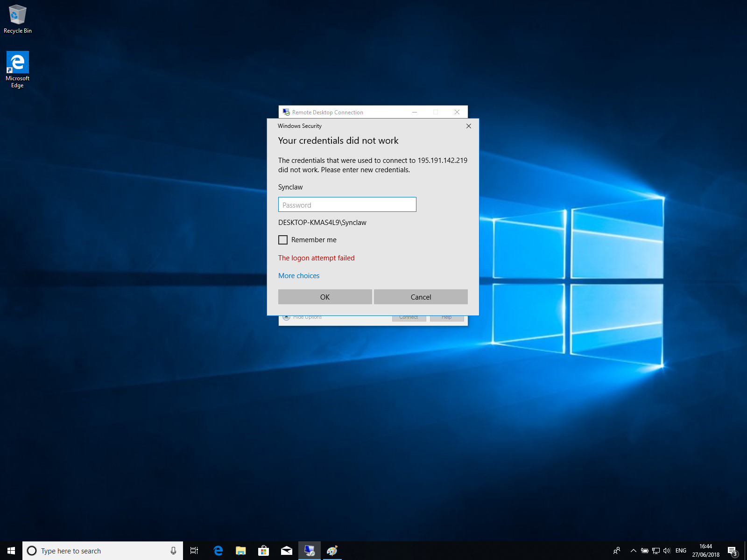Image resolution: width=747 pixels, height=560 pixels.
Task: Open File Explorer from the taskbar
Action: coord(241,551)
